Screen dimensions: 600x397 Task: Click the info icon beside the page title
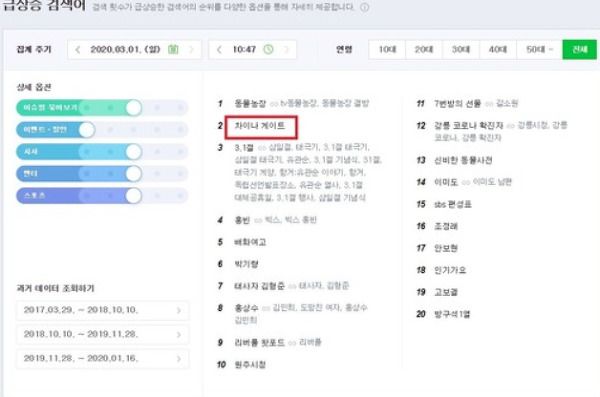click(365, 7)
